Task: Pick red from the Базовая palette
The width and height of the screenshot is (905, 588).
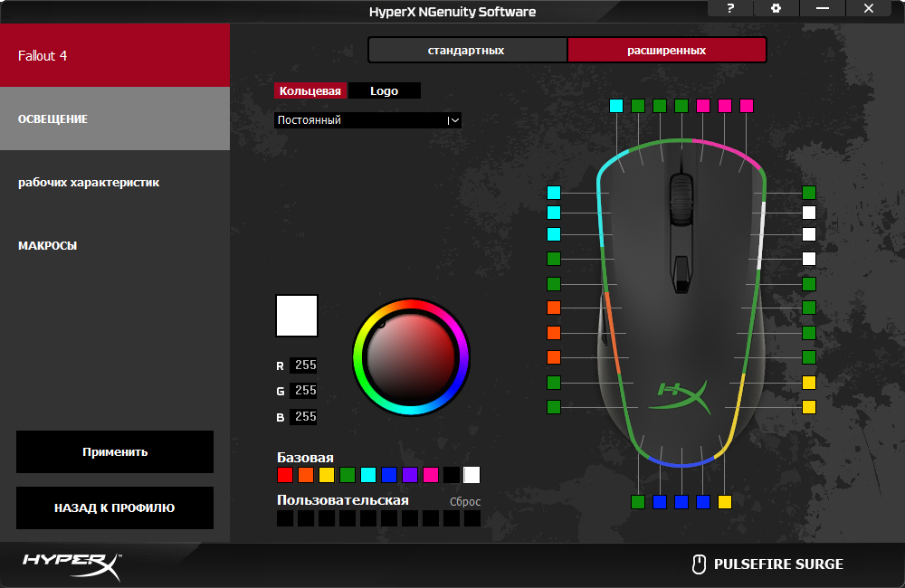Action: (285, 475)
